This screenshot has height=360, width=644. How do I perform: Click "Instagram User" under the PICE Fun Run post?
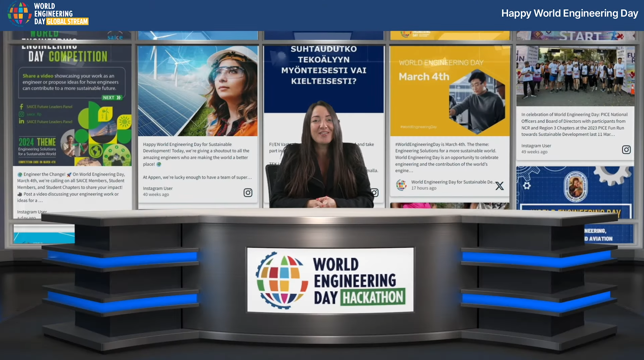[536, 146]
